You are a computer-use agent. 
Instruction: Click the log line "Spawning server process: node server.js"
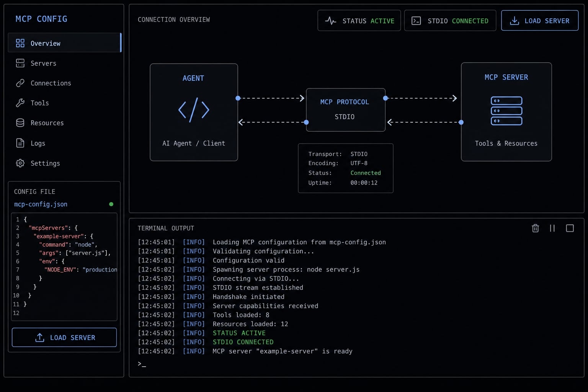click(x=249, y=269)
